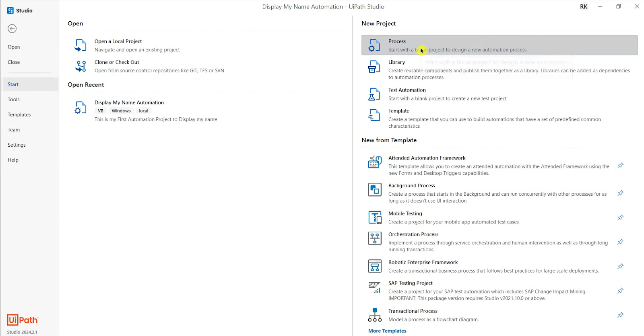Open the Open menu in sidebar

14,47
